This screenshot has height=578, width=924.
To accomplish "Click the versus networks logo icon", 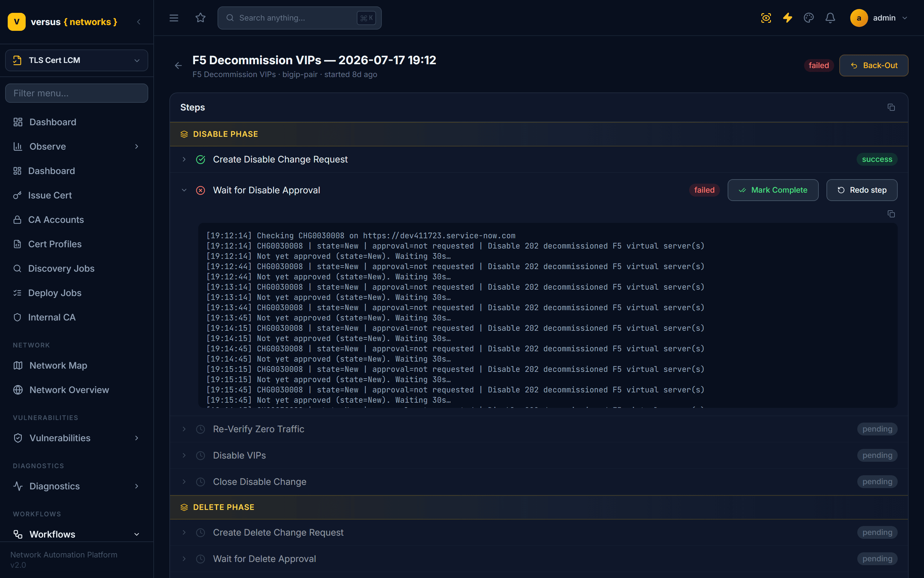I will [x=17, y=22].
